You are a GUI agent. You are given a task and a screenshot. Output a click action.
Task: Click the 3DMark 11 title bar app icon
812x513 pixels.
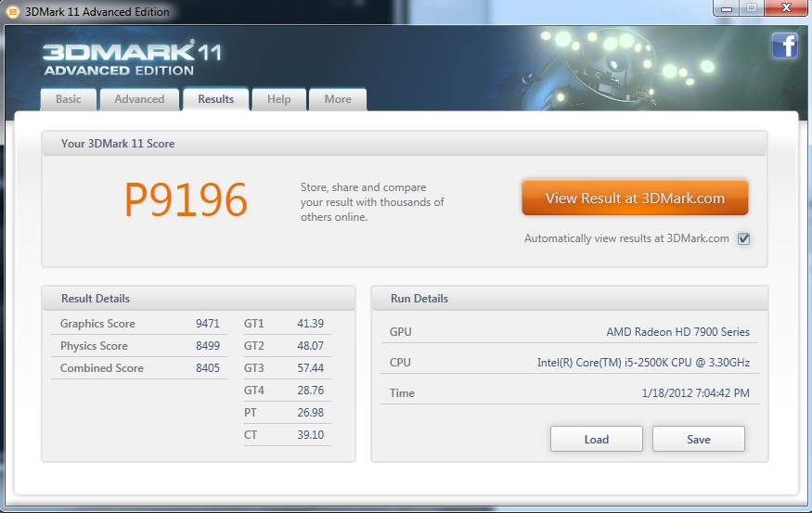[x=12, y=11]
